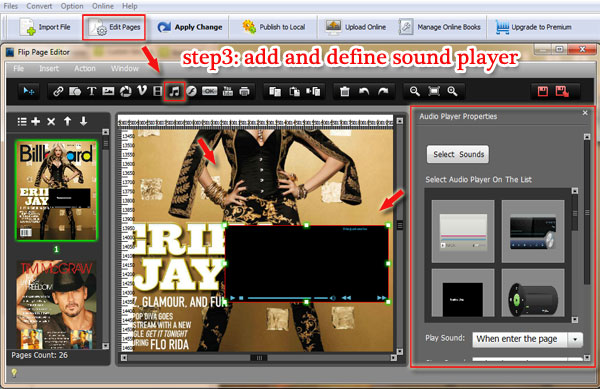This screenshot has width=600, height=389.
Task: Add a printable area with the printer icon
Action: click(x=244, y=91)
